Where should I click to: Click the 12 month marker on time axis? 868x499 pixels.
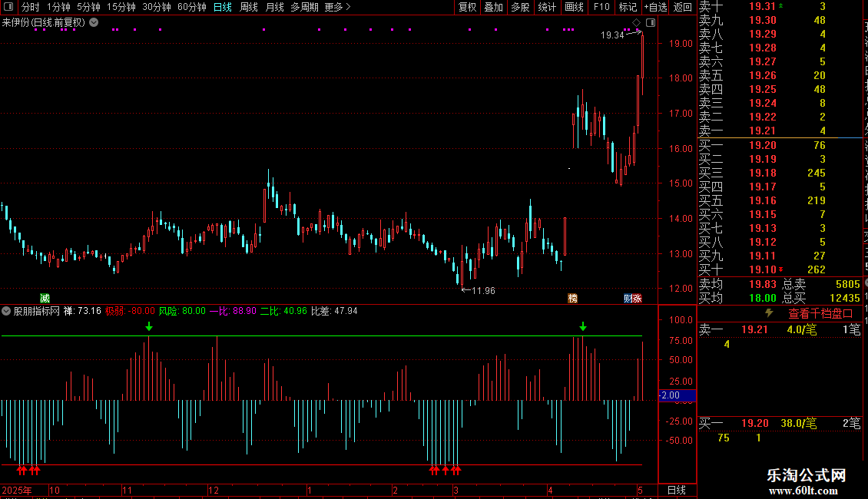pyautogui.click(x=213, y=490)
